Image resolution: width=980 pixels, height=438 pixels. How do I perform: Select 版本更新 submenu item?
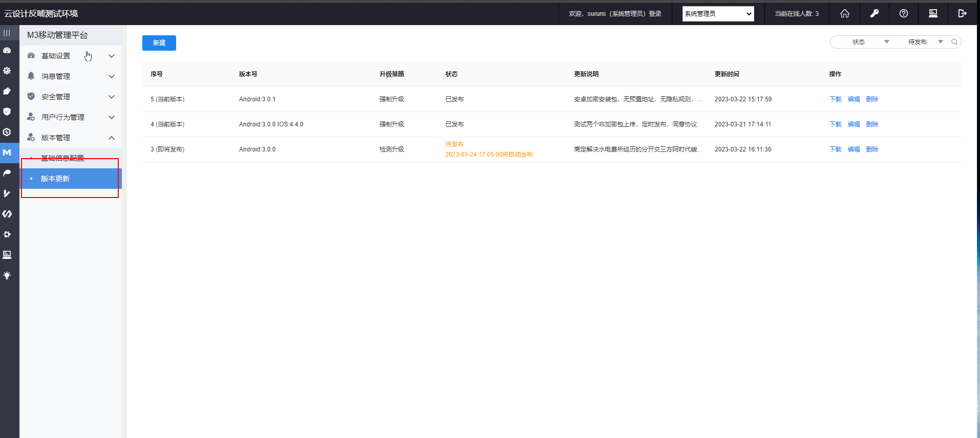(x=71, y=179)
